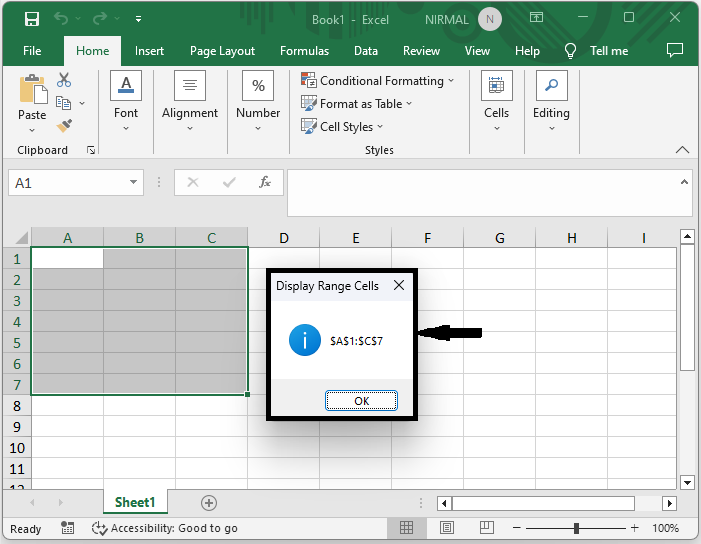Open the Alignment group icon

190,86
